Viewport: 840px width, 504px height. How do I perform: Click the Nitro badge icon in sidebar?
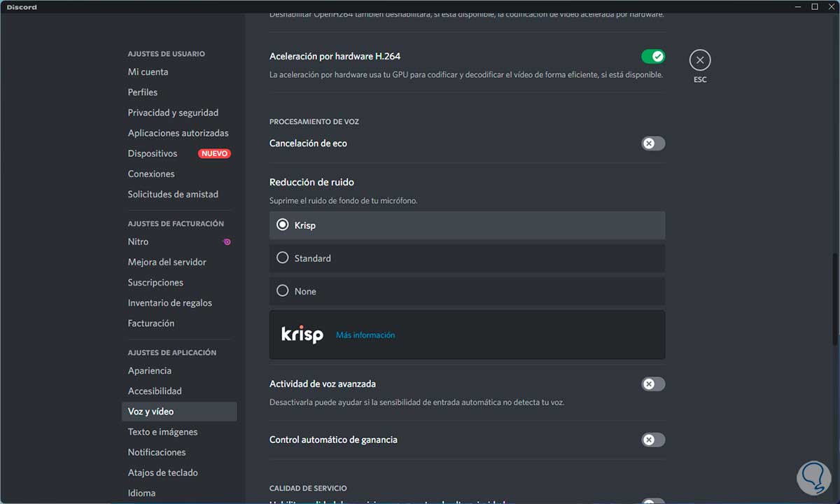(226, 241)
